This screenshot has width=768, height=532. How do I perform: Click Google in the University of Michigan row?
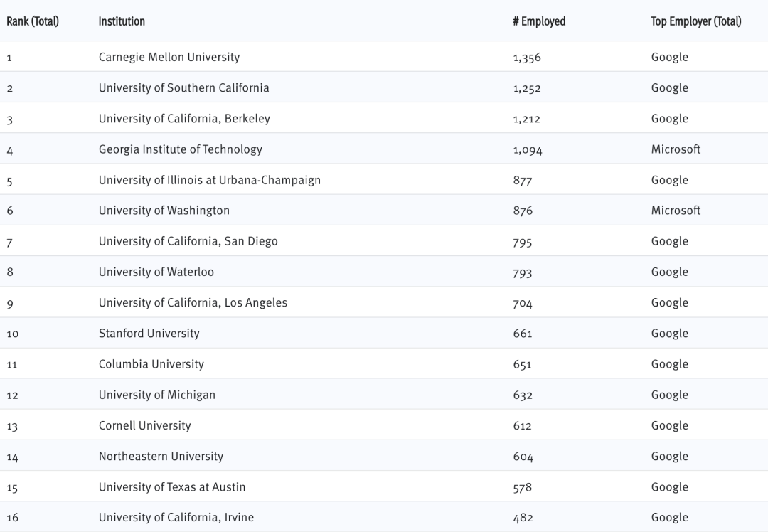tap(670, 395)
